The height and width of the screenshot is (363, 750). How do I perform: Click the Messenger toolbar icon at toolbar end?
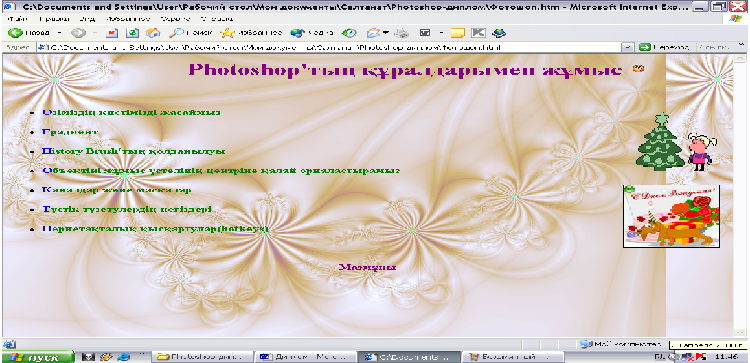tap(500, 33)
